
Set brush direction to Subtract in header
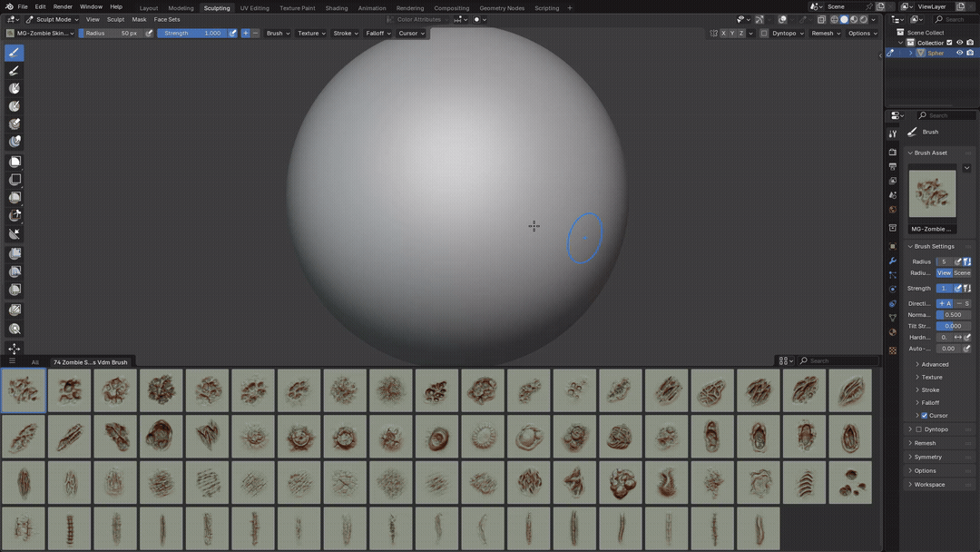pos(255,33)
